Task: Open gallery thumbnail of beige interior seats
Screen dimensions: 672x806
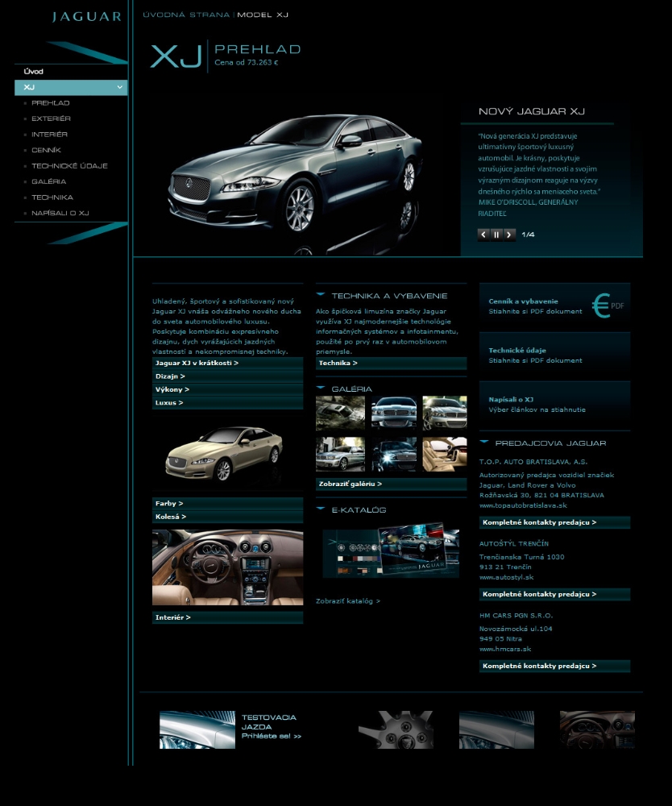Action: coord(445,455)
